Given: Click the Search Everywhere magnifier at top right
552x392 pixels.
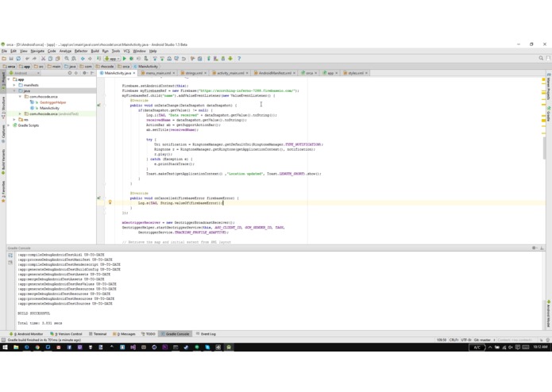Looking at the screenshot, I should [x=541, y=59].
